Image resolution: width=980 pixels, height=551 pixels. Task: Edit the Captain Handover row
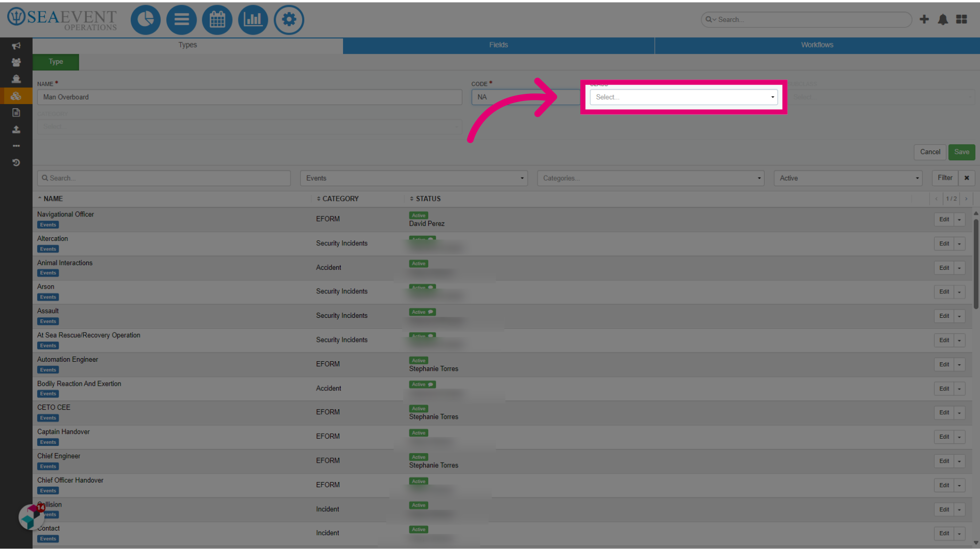944,437
